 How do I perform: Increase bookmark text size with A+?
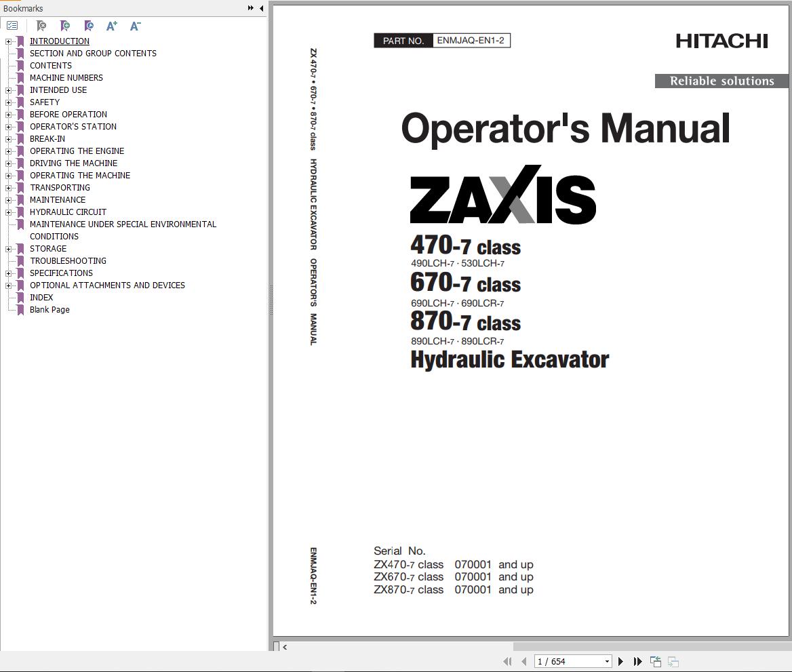tap(112, 26)
